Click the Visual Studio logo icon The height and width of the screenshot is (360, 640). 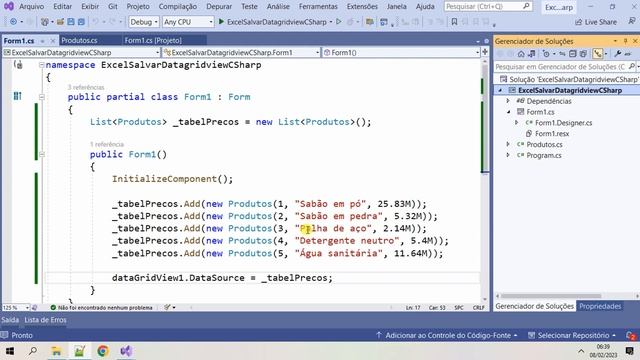pyautogui.click(x=9, y=7)
